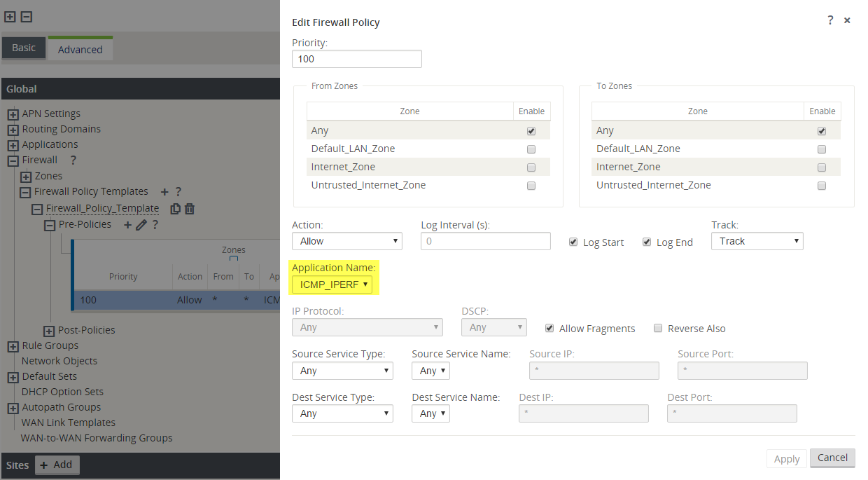Screen dimensions: 868x480
Task: Edit Pre-Policies with the pencil icon
Action: (141, 225)
